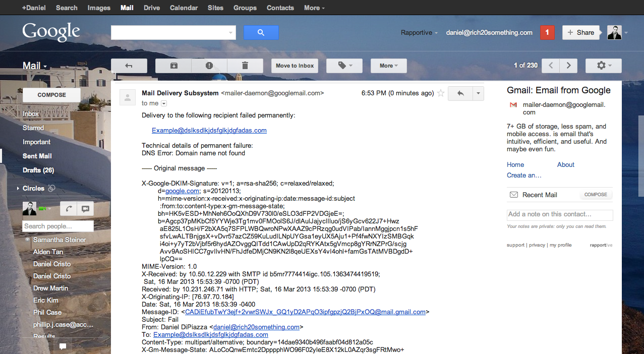
Task: Click the Move to Inbox button
Action: pos(295,66)
